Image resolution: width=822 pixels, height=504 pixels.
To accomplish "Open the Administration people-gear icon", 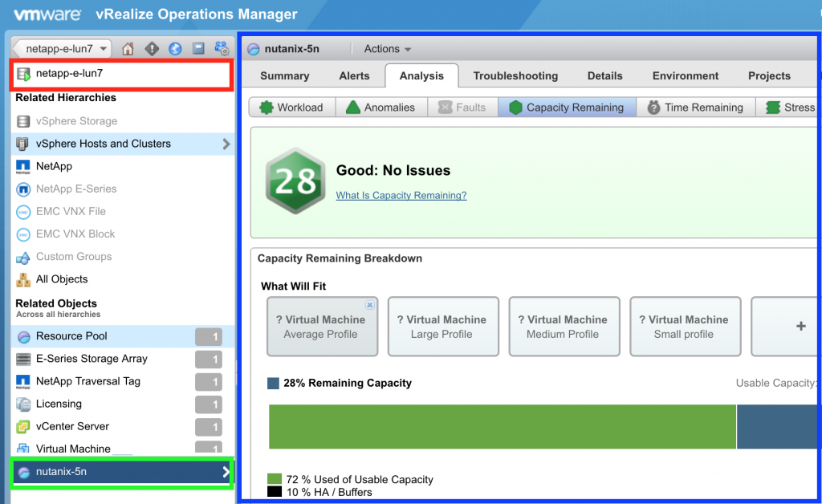I will coord(222,48).
